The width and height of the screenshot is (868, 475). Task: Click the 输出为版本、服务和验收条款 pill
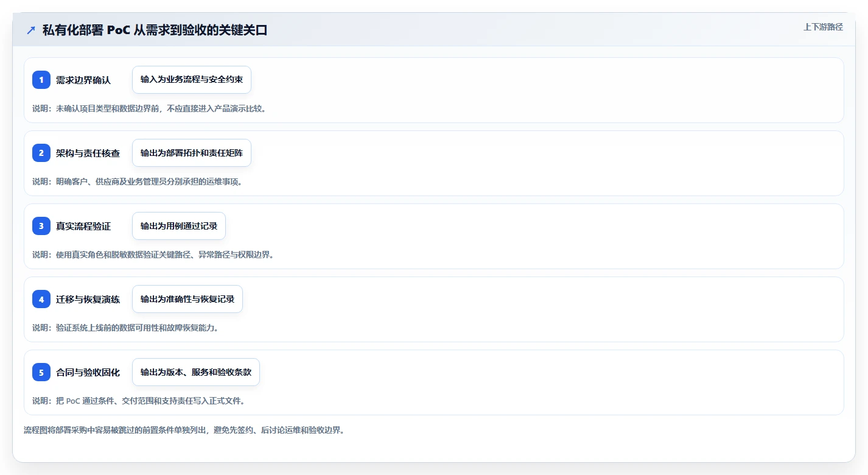pyautogui.click(x=196, y=372)
